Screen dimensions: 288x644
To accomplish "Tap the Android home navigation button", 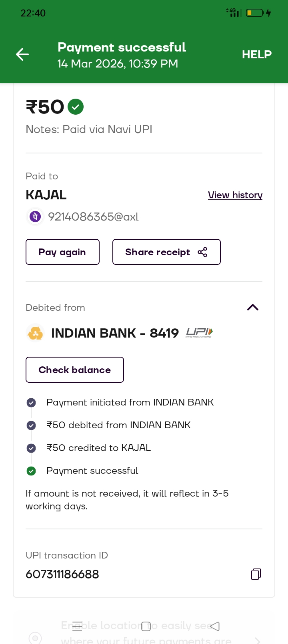I will click(x=146, y=626).
